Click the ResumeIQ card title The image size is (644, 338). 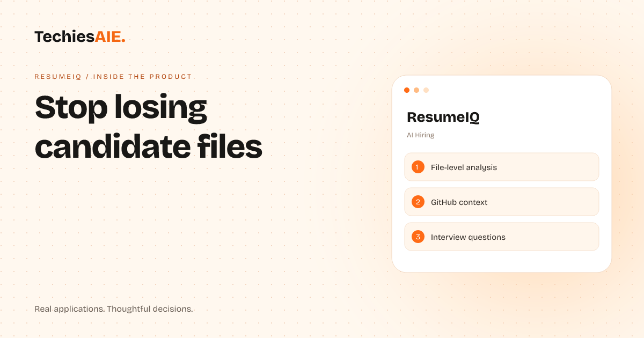pyautogui.click(x=443, y=117)
